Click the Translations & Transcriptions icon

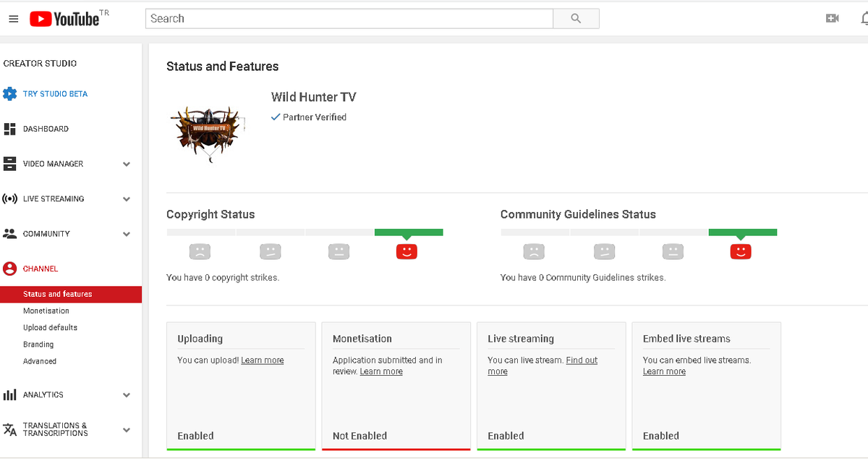pyautogui.click(x=9, y=429)
